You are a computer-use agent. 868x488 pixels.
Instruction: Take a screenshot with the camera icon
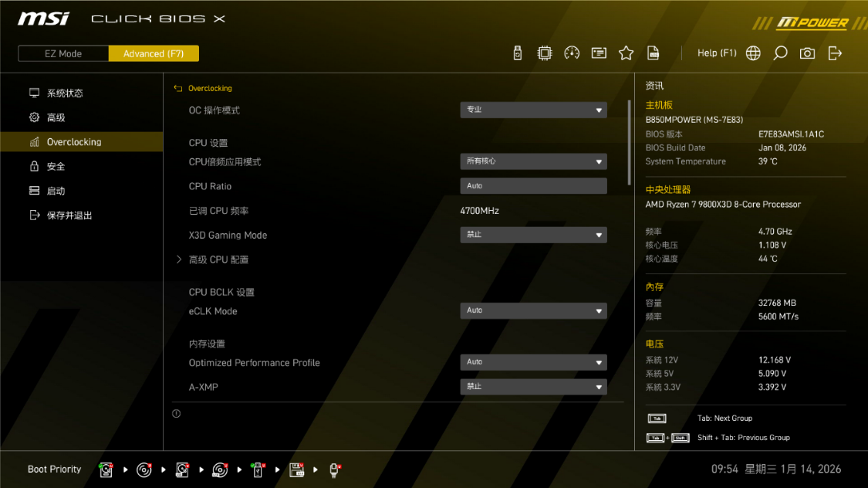click(807, 53)
